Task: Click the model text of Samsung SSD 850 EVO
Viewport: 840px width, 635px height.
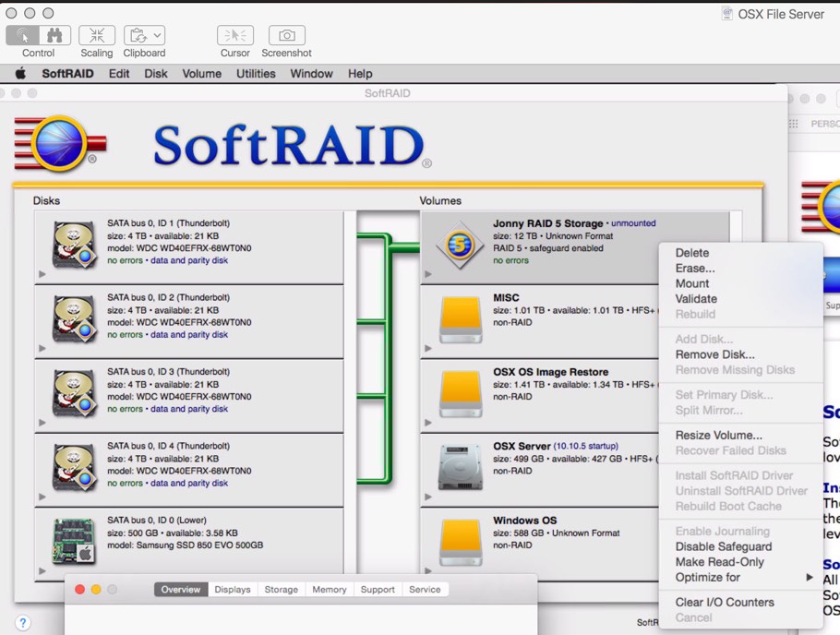Action: point(186,545)
